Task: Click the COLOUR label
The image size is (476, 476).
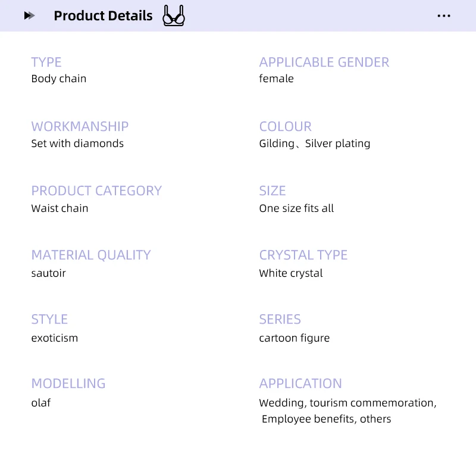Action: 286,127
